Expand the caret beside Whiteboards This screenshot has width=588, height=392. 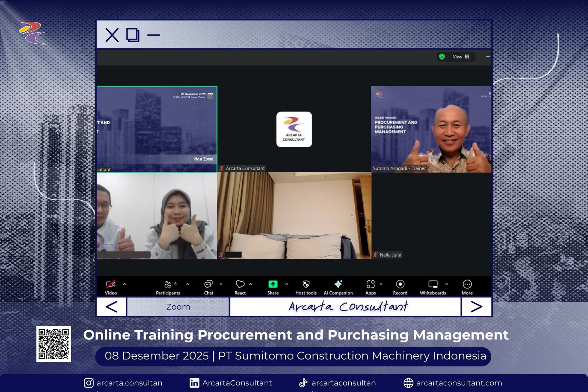pyautogui.click(x=447, y=284)
